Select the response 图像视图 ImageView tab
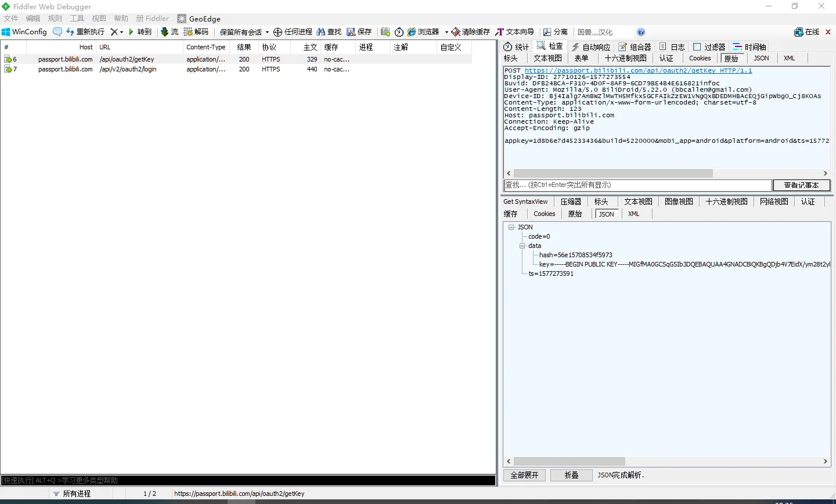This screenshot has height=504, width=836. tap(679, 201)
